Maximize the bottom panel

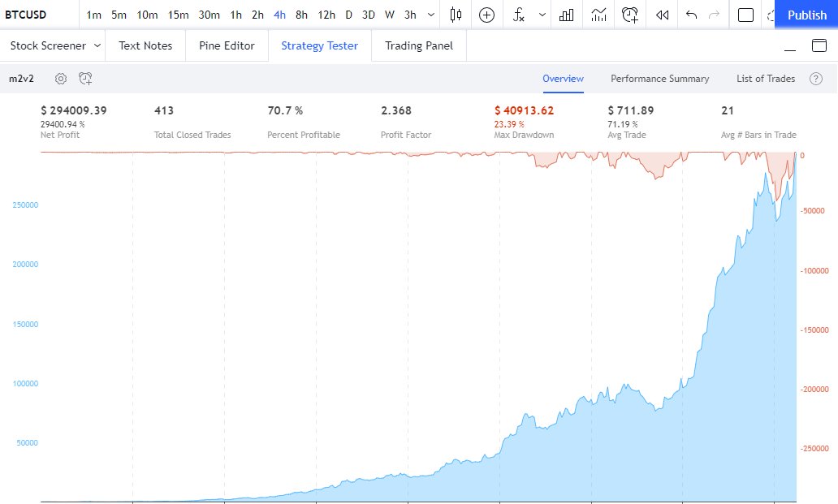click(819, 45)
